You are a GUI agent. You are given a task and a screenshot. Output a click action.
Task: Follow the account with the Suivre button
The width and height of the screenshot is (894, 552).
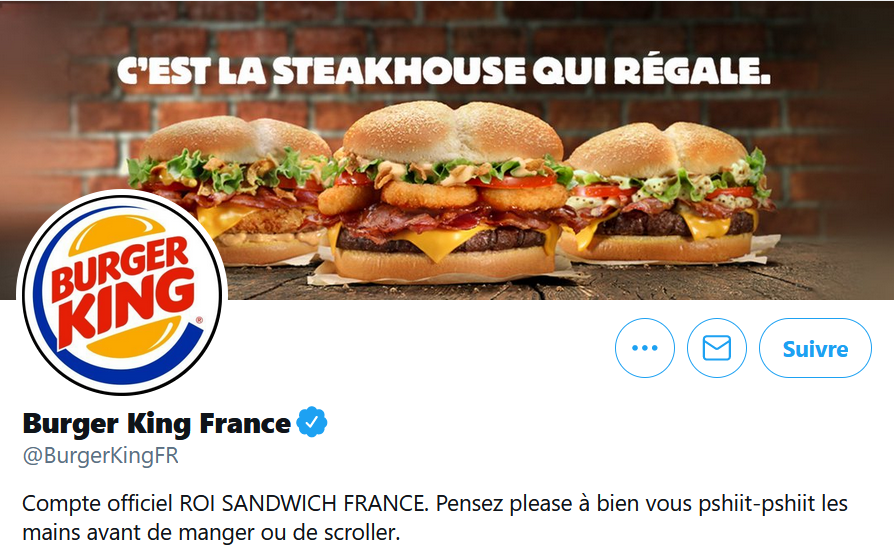coord(815,348)
